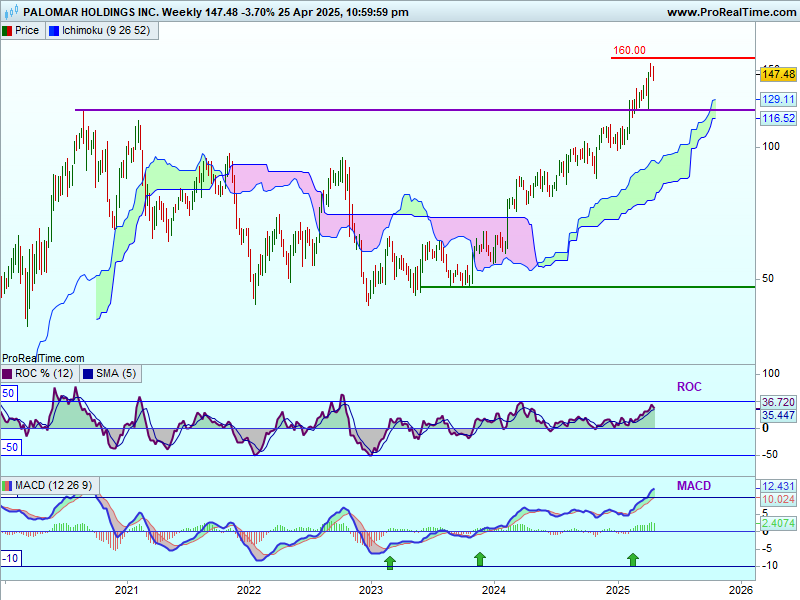The height and width of the screenshot is (600, 800).
Task: Select the green 2.4074 MACD histogram tag
Action: (x=778, y=522)
